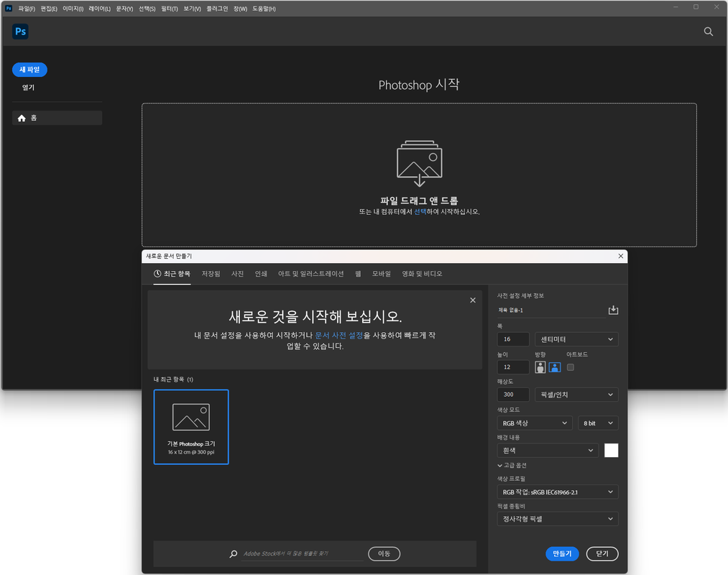Click the Adobe Stock template search field
Image resolution: width=728 pixels, height=575 pixels.
click(x=302, y=553)
